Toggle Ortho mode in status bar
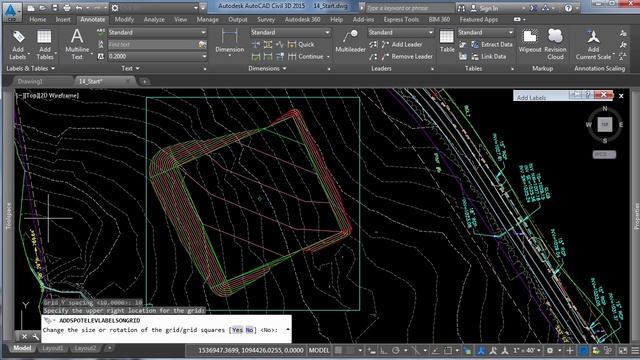Image resolution: width=640 pixels, height=360 pixels. coord(384,350)
